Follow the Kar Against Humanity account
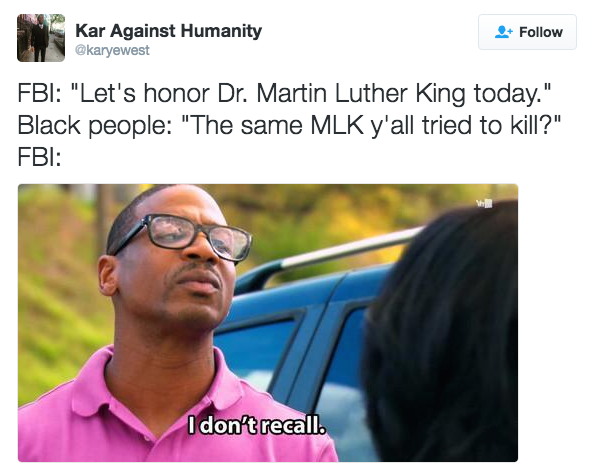 tap(527, 32)
